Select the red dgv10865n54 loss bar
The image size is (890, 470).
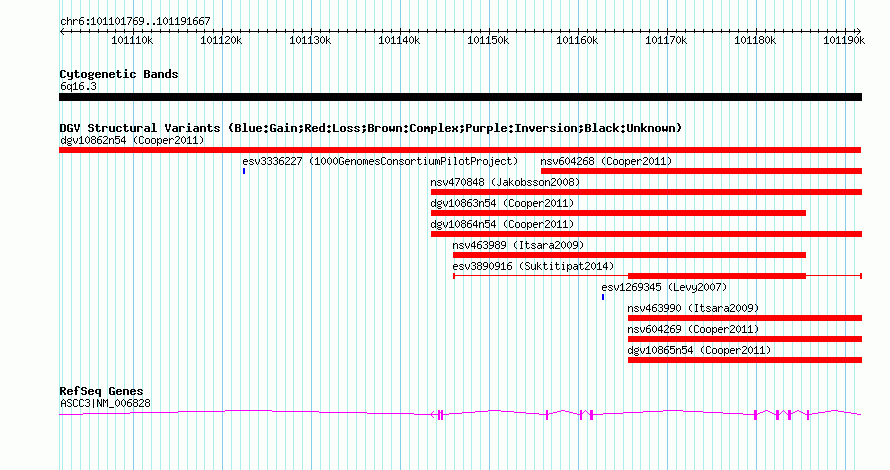[745, 360]
